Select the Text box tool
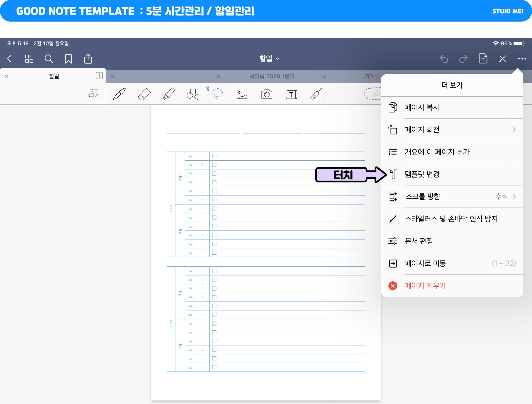Viewport: 532px width, 404px height. tap(291, 94)
